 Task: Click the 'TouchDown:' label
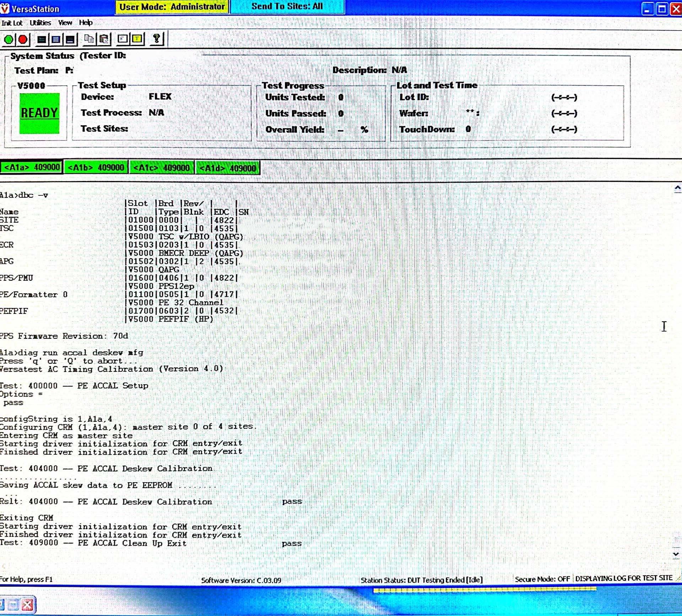(x=427, y=129)
